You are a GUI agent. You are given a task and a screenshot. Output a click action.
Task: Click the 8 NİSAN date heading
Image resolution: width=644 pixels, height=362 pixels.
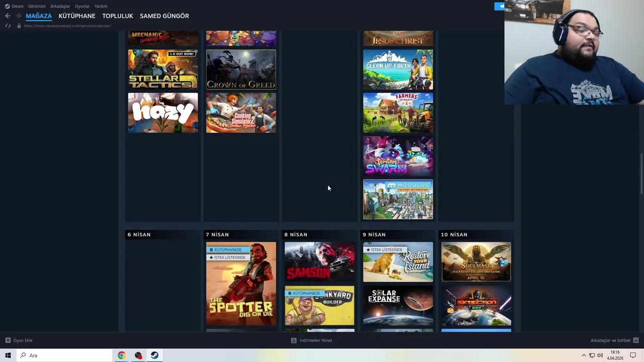click(x=296, y=234)
